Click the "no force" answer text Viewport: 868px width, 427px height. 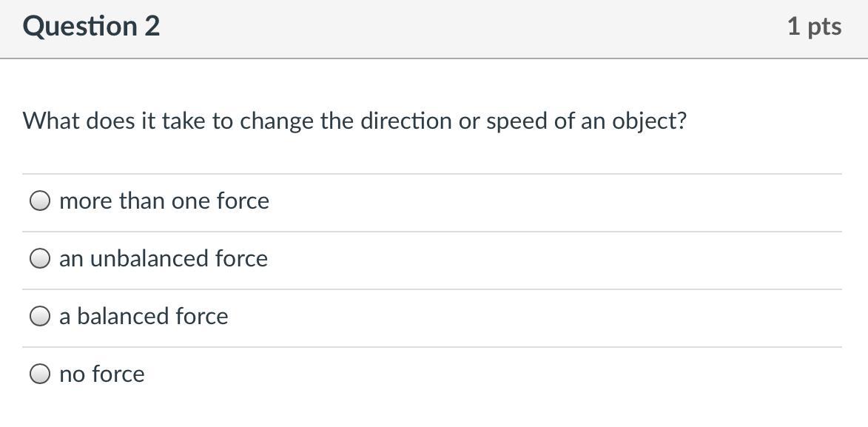click(x=102, y=374)
